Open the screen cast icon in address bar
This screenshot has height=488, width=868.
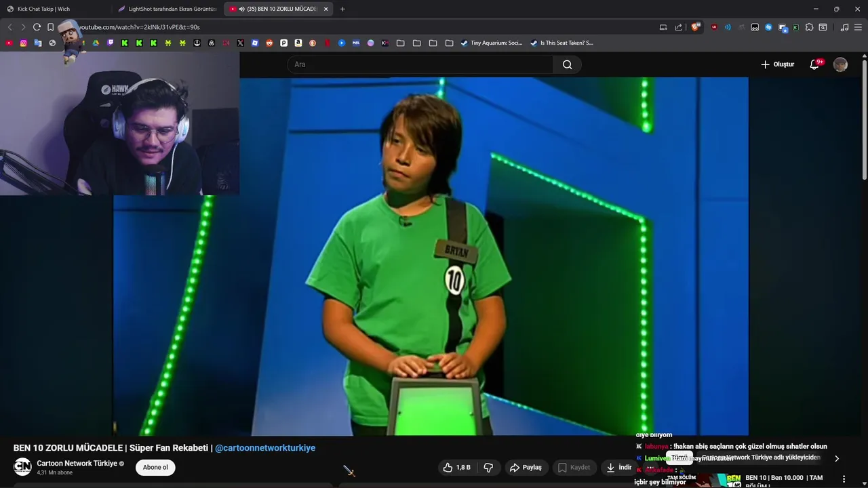coord(663,27)
